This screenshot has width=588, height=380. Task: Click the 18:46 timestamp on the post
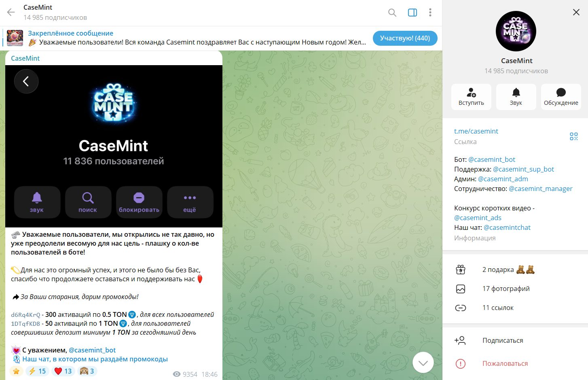pyautogui.click(x=209, y=374)
